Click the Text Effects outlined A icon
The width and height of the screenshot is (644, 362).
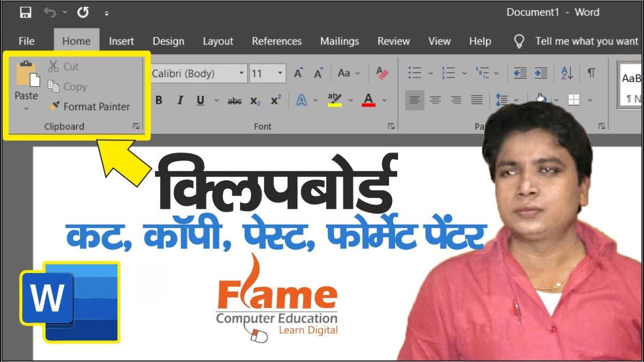coord(301,100)
